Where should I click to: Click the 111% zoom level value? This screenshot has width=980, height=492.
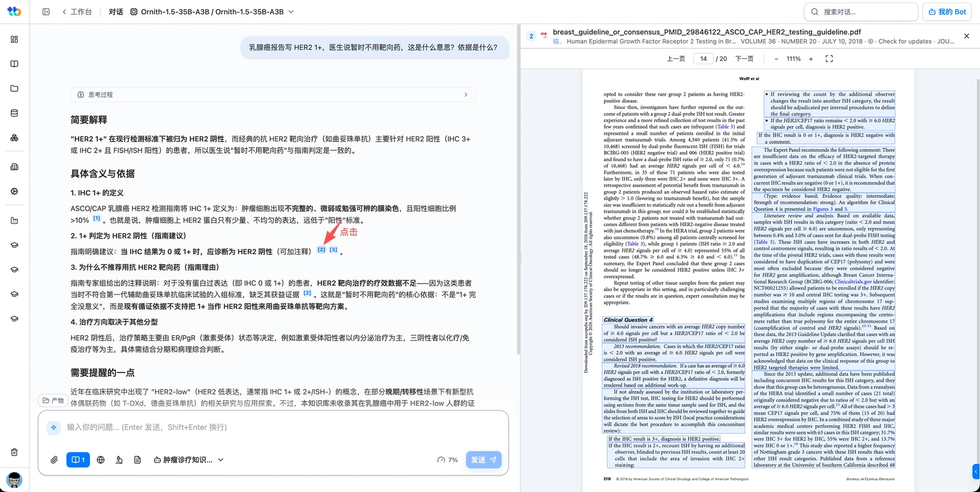pyautogui.click(x=794, y=59)
